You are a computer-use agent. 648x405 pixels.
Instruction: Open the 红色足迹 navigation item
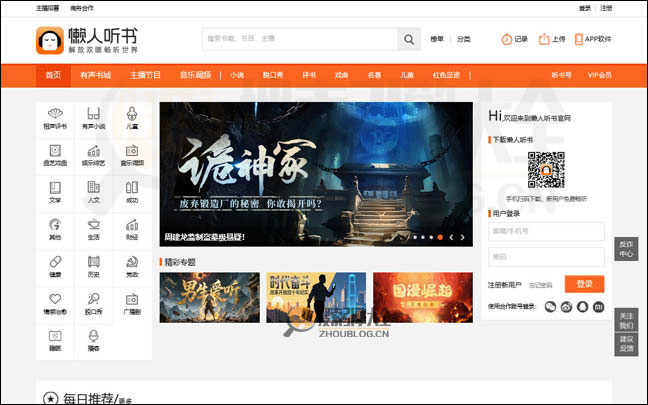(x=446, y=75)
